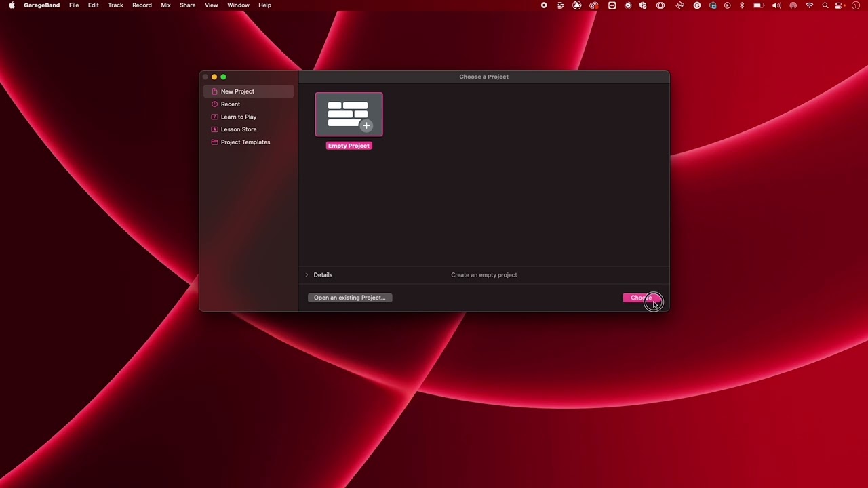Click the 'Create an empty project' text
The height and width of the screenshot is (488, 868).
[x=484, y=275]
